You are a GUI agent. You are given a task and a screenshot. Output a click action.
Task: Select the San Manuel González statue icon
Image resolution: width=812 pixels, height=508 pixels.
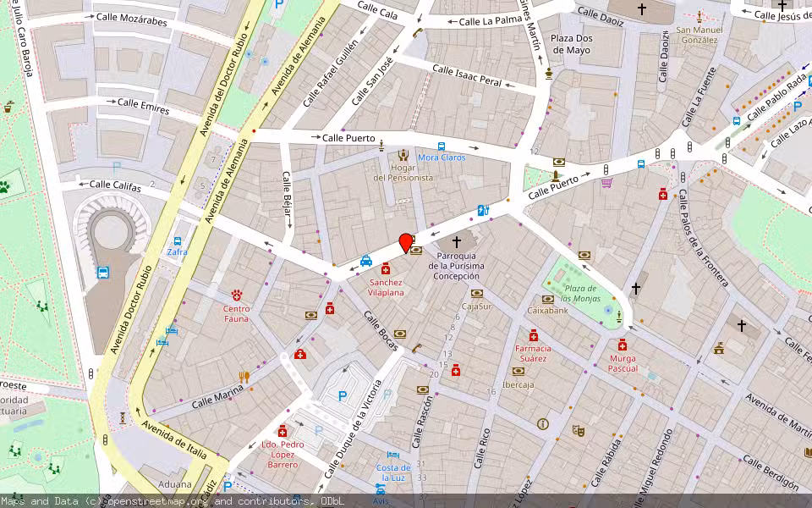click(700, 17)
